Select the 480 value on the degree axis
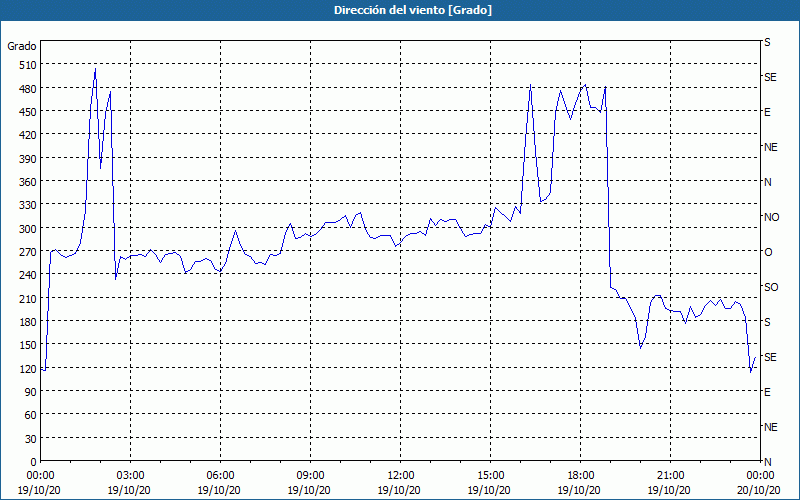This screenshot has height=500, width=800. [x=28, y=88]
